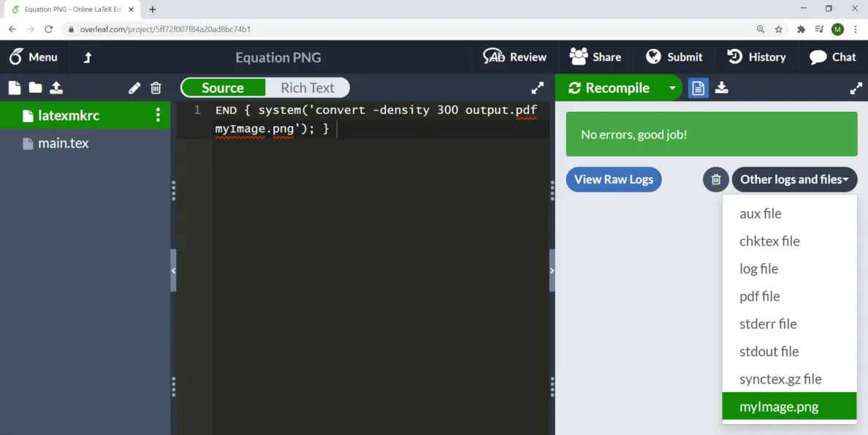Download the compiled PDF
The image size is (868, 435).
[x=722, y=88]
